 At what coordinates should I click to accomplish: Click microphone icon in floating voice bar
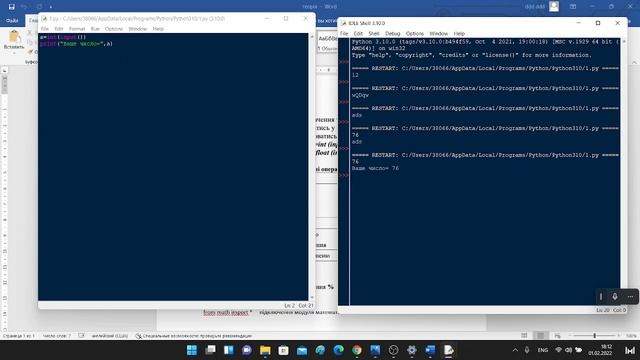(x=615, y=297)
